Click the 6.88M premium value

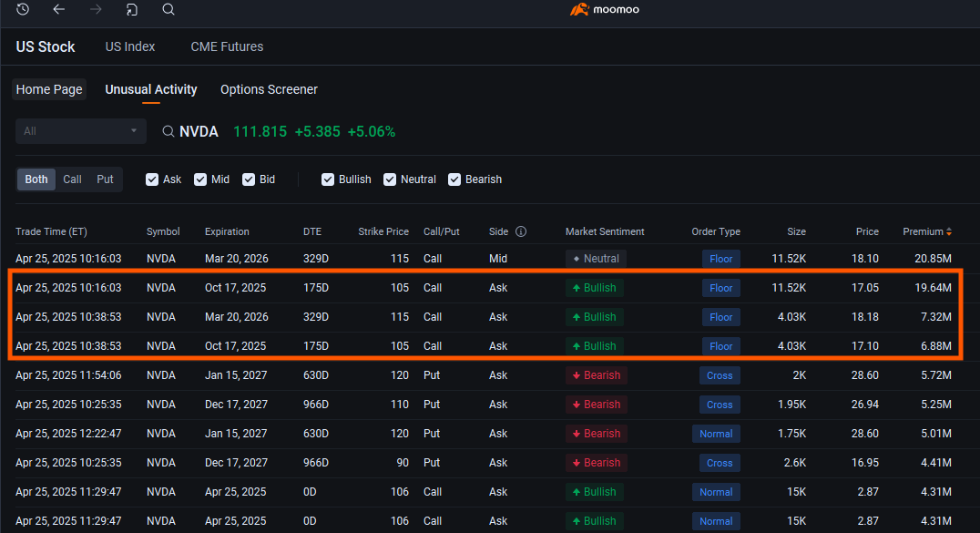936,346
